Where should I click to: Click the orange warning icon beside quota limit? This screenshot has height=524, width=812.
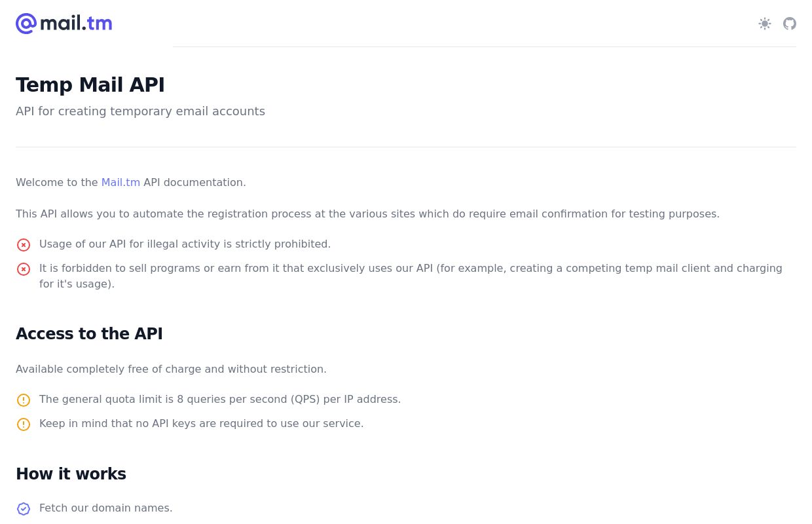[x=24, y=400]
